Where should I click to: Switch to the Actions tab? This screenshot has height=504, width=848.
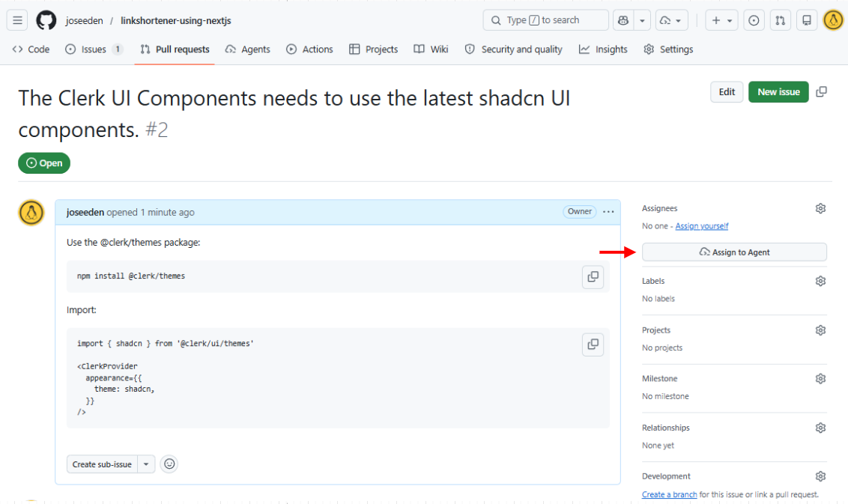coord(309,49)
